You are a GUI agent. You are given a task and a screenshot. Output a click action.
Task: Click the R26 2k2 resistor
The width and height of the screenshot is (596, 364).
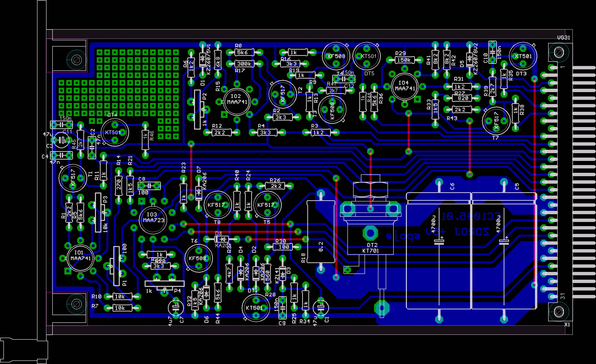275,186
